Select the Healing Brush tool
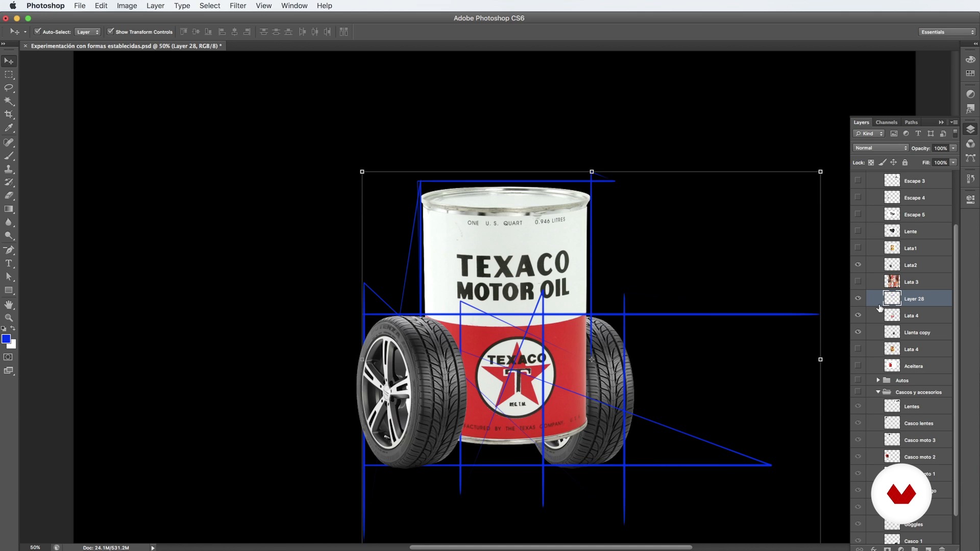Viewport: 980px width, 551px height. click(9, 142)
